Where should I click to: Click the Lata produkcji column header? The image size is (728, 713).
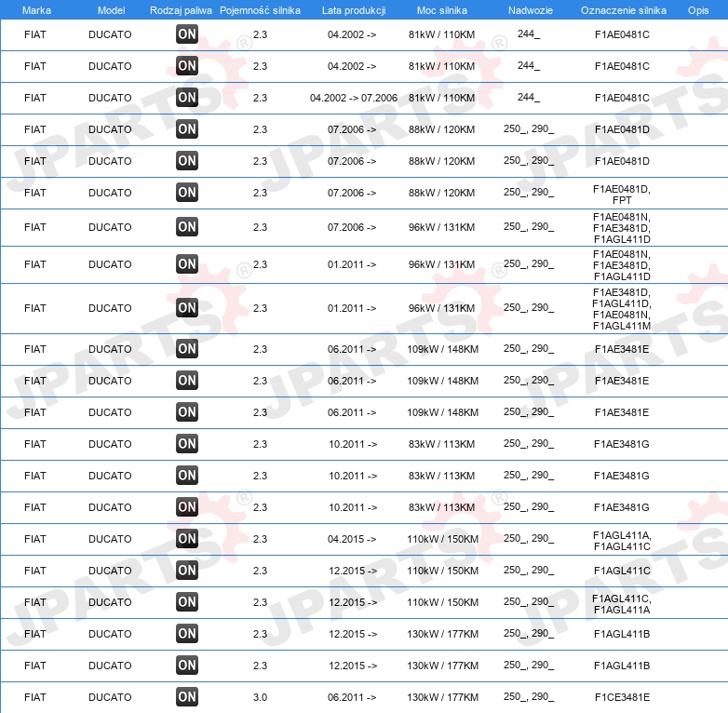[x=354, y=10]
